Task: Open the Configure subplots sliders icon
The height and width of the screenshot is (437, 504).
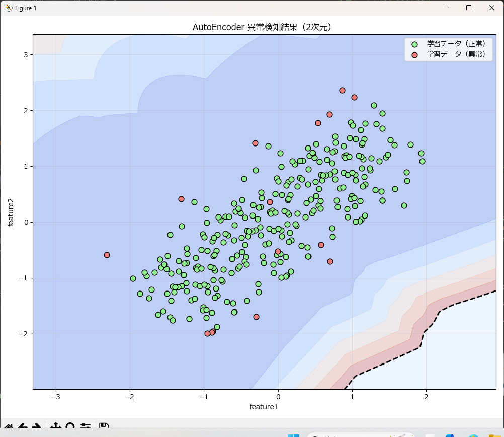Action: tap(85, 427)
